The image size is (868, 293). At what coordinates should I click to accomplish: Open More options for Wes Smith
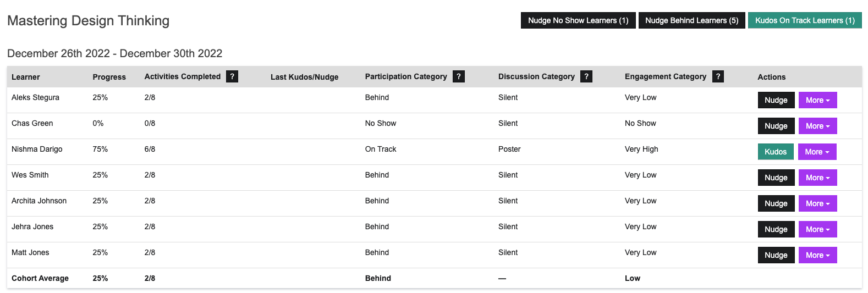tap(817, 178)
